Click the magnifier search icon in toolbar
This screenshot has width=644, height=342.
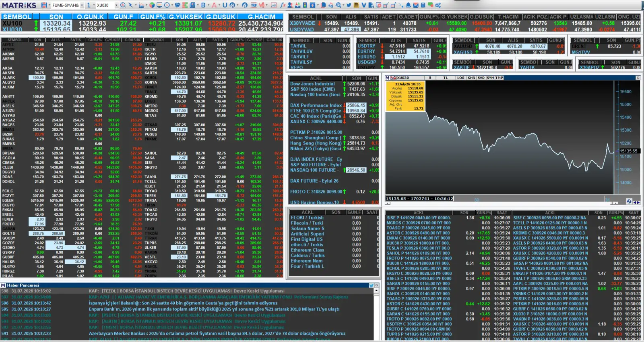[x=123, y=5]
